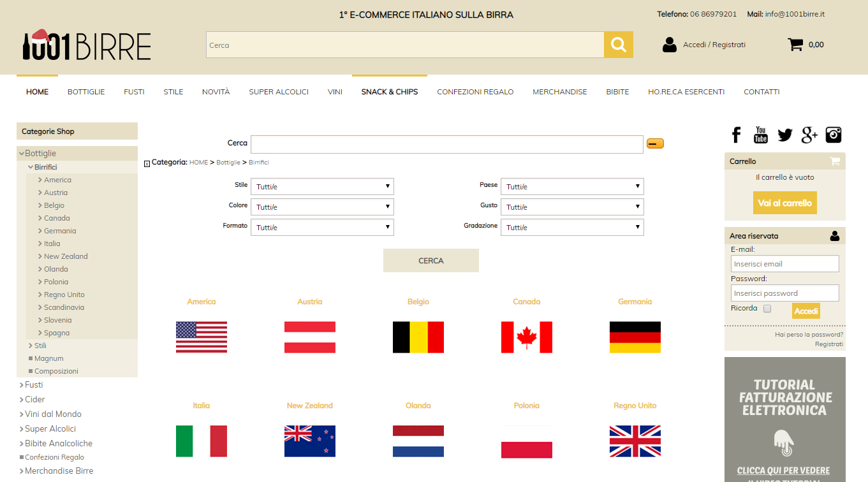Click the user account icon in header
Image resolution: width=868 pixels, height=482 pixels.
pos(670,45)
